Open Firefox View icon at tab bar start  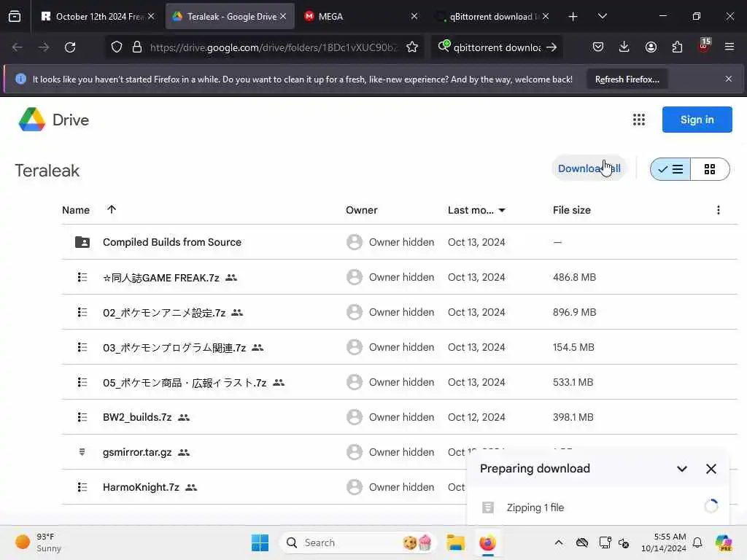[x=15, y=16]
